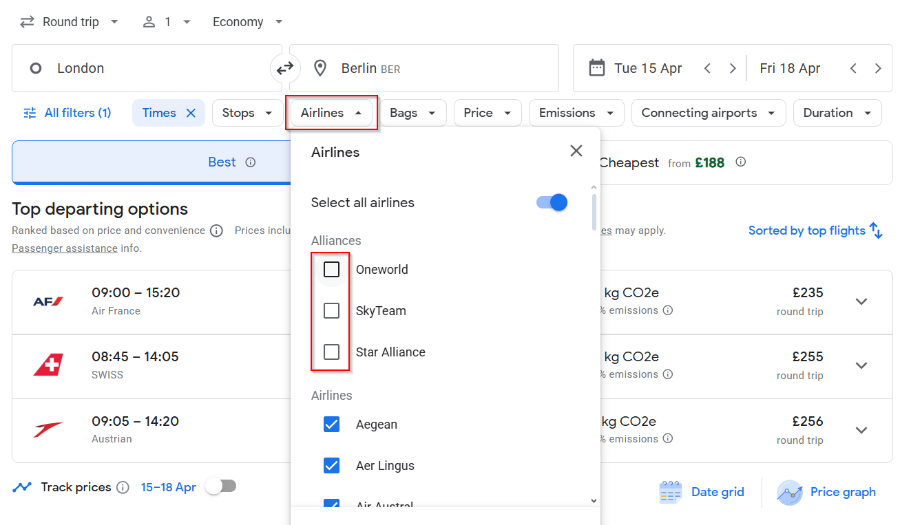Show emissions info for Air France flight
Viewport: 900px width, 525px height.
click(x=668, y=310)
